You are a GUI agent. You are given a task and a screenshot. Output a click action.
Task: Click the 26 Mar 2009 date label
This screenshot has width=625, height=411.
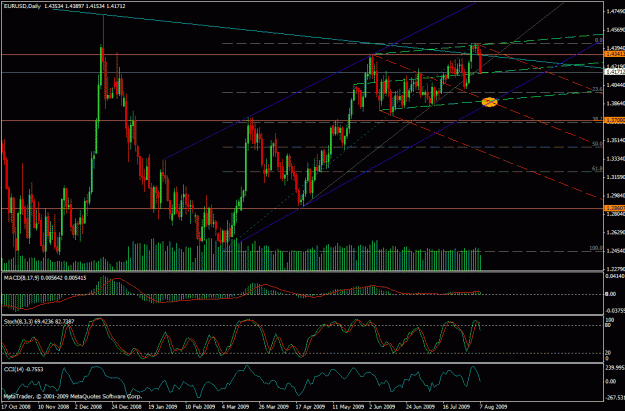pos(274,407)
